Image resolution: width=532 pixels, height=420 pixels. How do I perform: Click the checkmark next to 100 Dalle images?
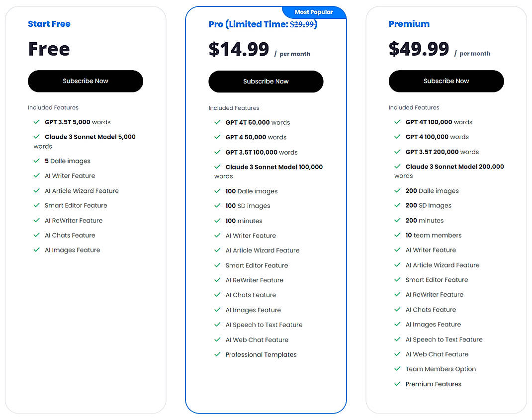[217, 191]
